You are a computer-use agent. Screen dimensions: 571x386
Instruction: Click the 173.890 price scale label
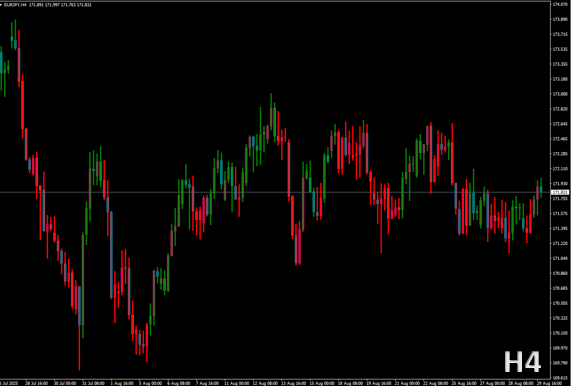[x=560, y=19]
